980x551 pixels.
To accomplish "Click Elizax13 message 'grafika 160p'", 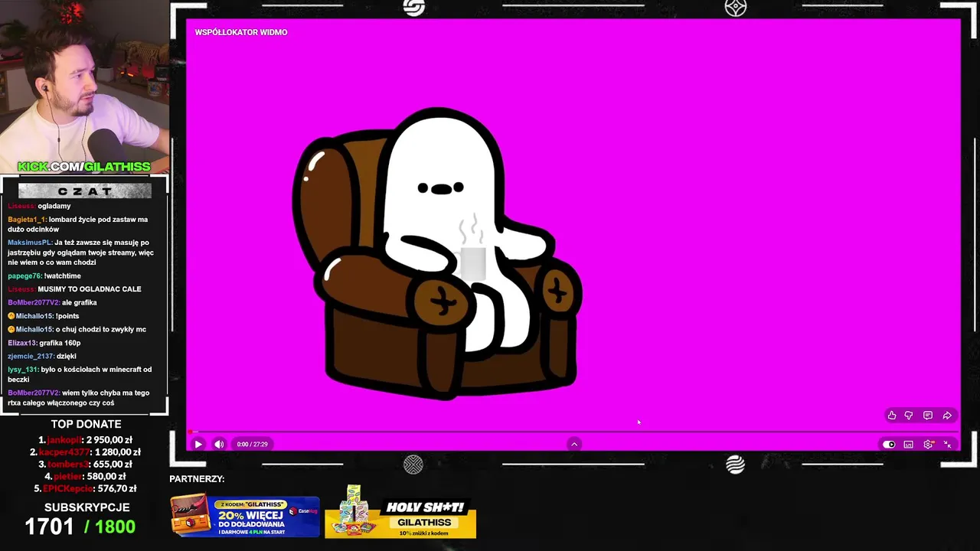I will 44,343.
